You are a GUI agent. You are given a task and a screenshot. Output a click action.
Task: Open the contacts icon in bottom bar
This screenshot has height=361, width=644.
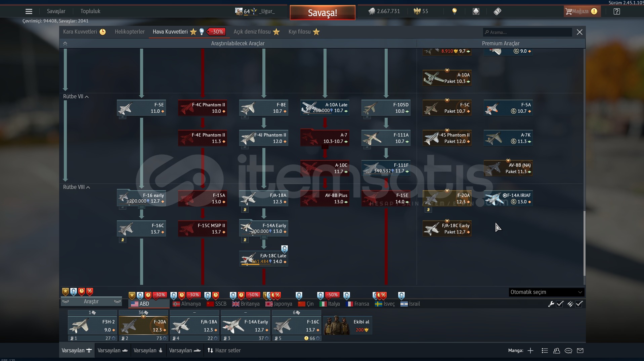[556, 351]
